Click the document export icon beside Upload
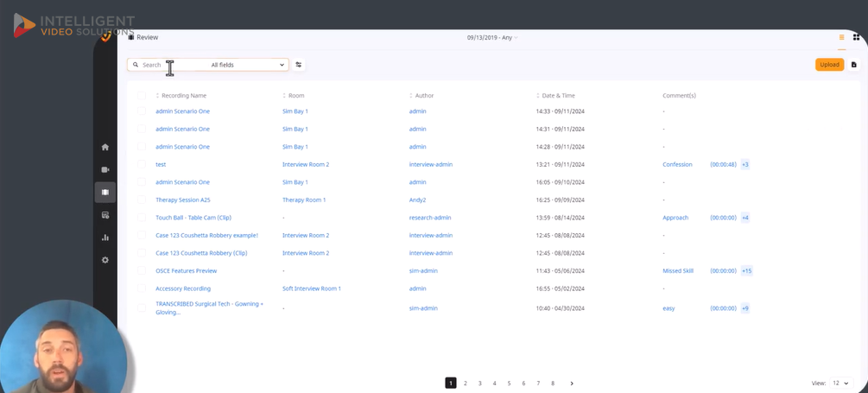Viewport: 868px width, 393px height. pos(853,65)
